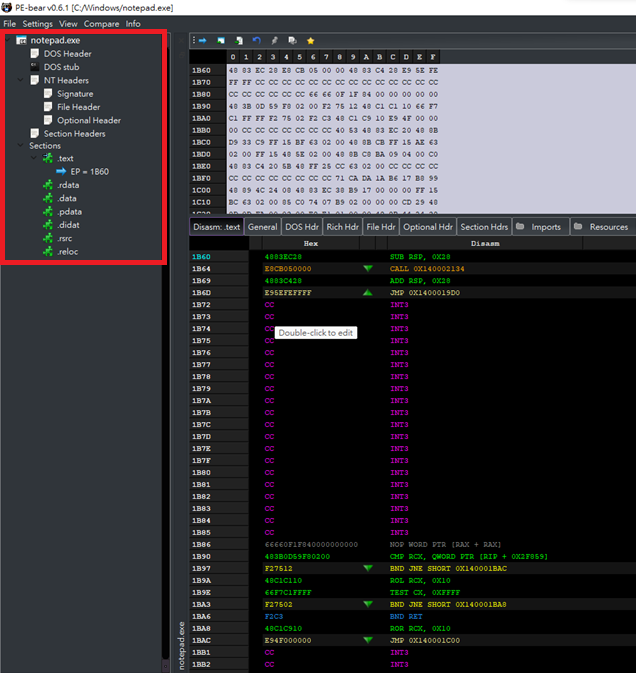
Task: Click the blue go-to-entry-point arrow toolbar icon
Action: tap(203, 41)
